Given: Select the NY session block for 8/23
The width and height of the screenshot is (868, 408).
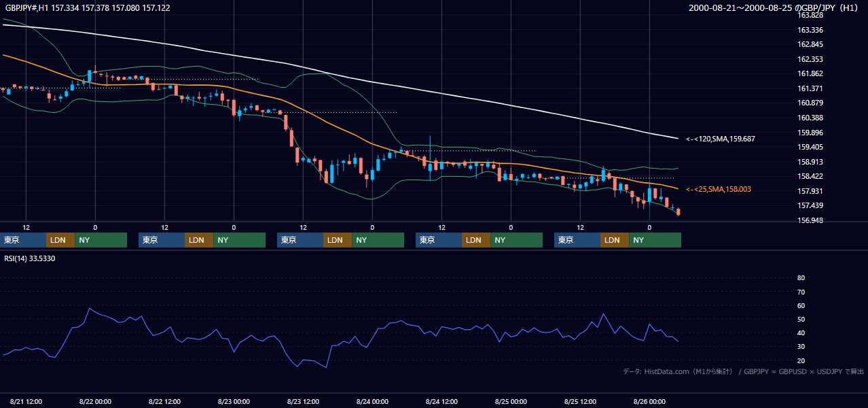Looking at the screenshot, I should 378,240.
